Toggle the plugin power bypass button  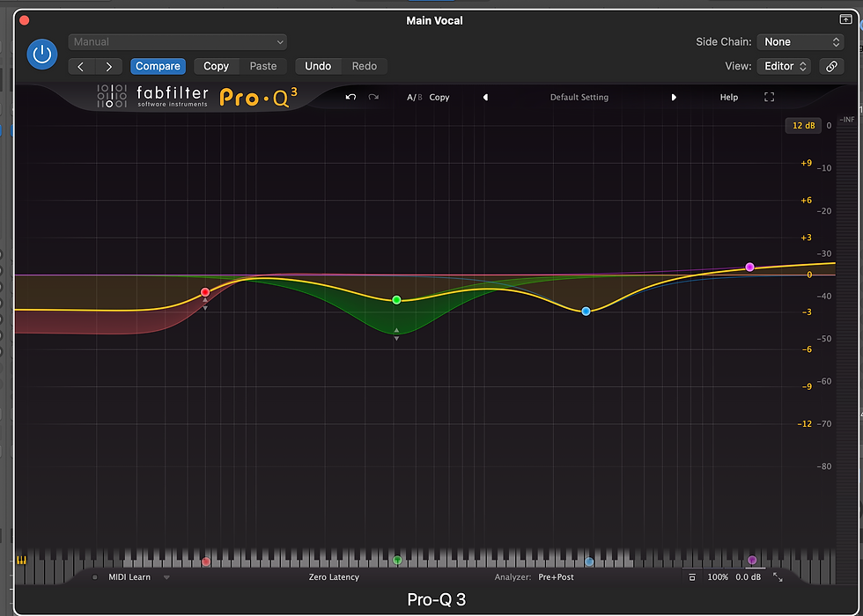point(42,55)
